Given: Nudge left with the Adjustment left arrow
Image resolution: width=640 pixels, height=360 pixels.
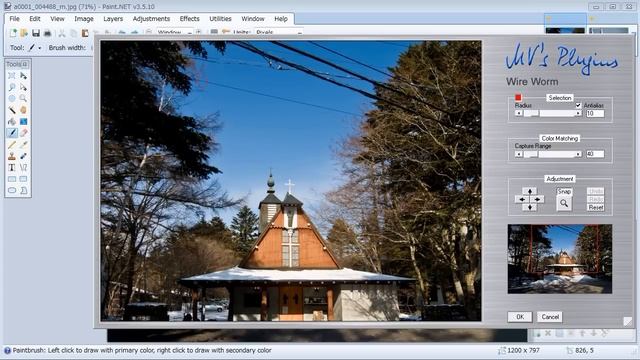Looking at the screenshot, I should pyautogui.click(x=522, y=199).
